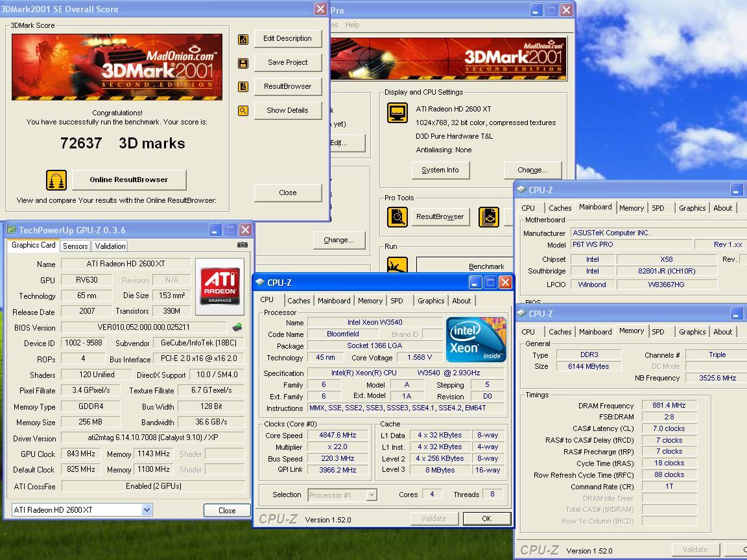Click the Save Project button
The height and width of the screenshot is (560, 747).
[288, 62]
